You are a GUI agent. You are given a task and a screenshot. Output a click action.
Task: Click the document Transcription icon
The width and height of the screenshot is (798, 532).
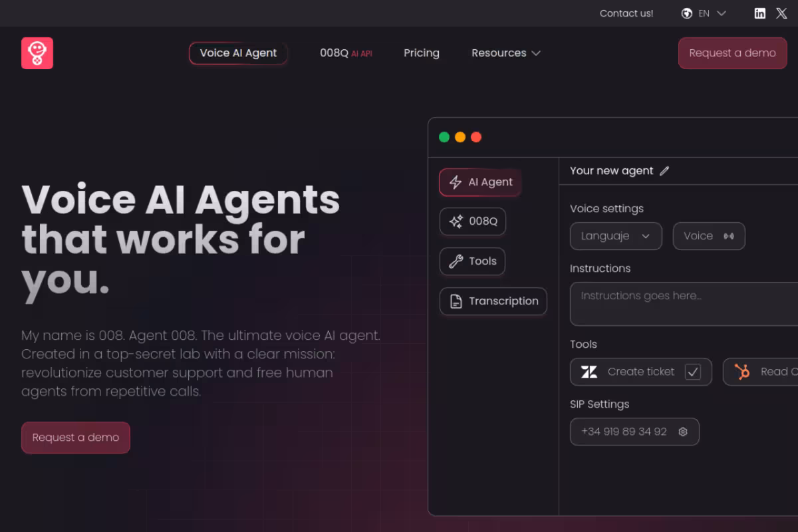tap(456, 301)
